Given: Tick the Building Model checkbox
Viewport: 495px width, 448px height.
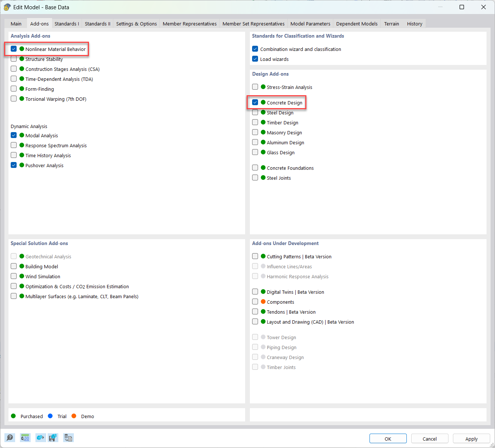Looking at the screenshot, I should coord(14,266).
